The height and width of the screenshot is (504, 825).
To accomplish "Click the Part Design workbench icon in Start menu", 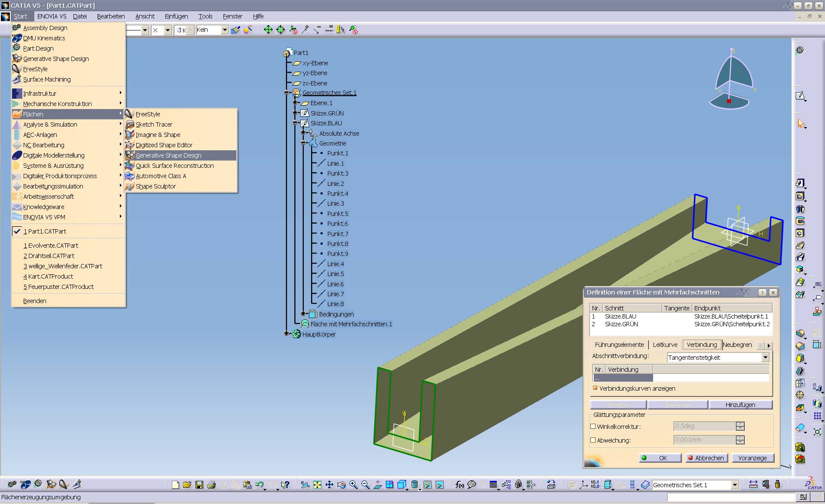I will point(17,48).
